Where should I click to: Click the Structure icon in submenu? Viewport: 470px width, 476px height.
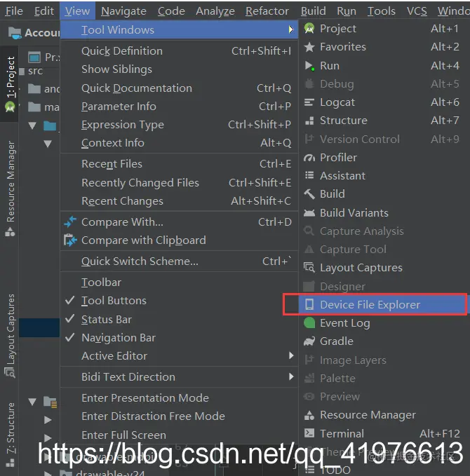tap(309, 121)
